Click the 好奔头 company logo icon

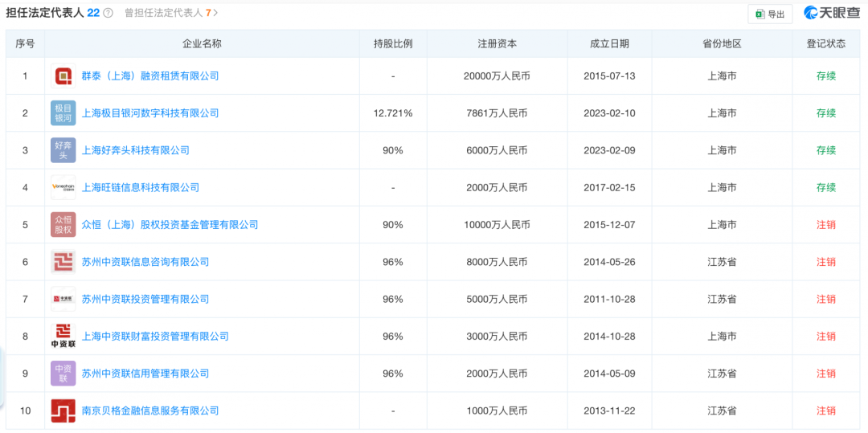click(x=63, y=150)
